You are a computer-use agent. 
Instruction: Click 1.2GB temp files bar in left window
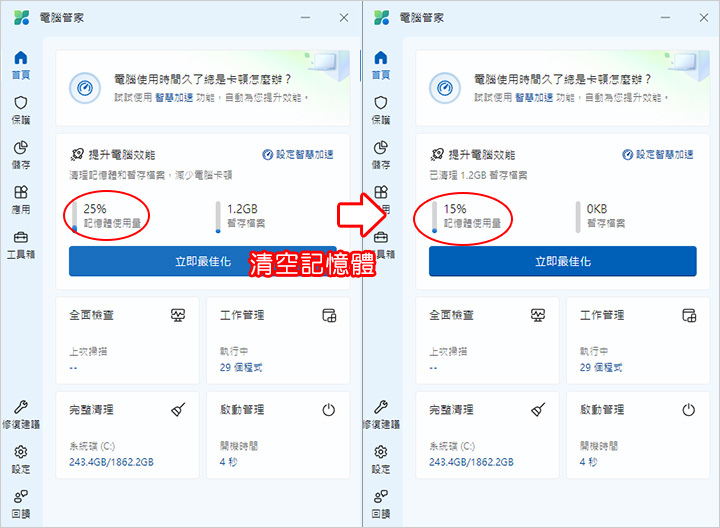tap(218, 217)
